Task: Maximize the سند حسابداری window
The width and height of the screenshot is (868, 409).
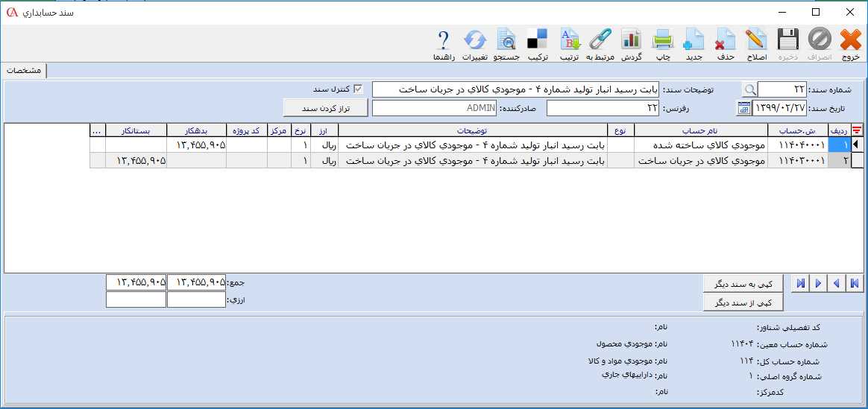Action: click(x=816, y=12)
